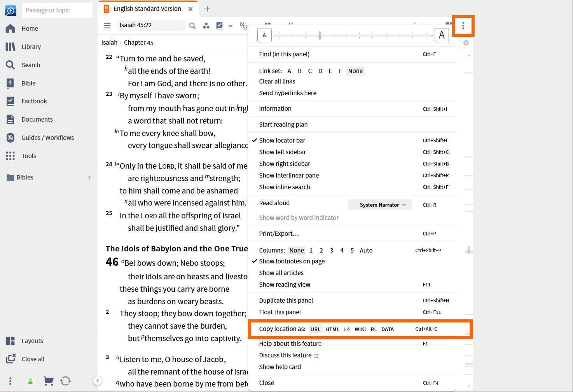Click the reading plan checkmark icon
This screenshot has height=392, width=573.
coord(220,26)
